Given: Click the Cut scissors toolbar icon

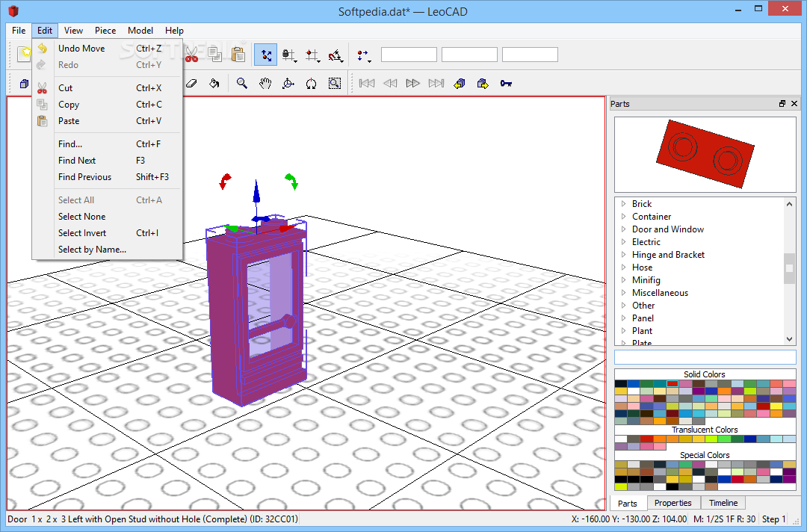Looking at the screenshot, I should pos(191,55).
